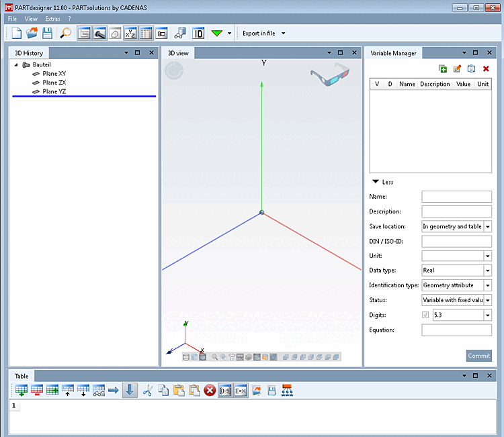Screen dimensions: 504x437
Task: Click the add variable green plus icon
Action: point(443,68)
